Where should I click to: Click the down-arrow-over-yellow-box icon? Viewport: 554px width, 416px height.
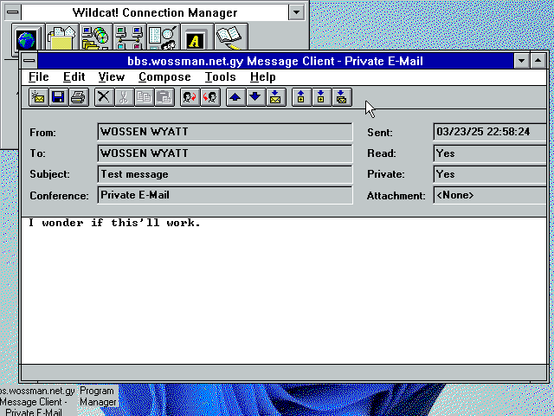pos(322,97)
